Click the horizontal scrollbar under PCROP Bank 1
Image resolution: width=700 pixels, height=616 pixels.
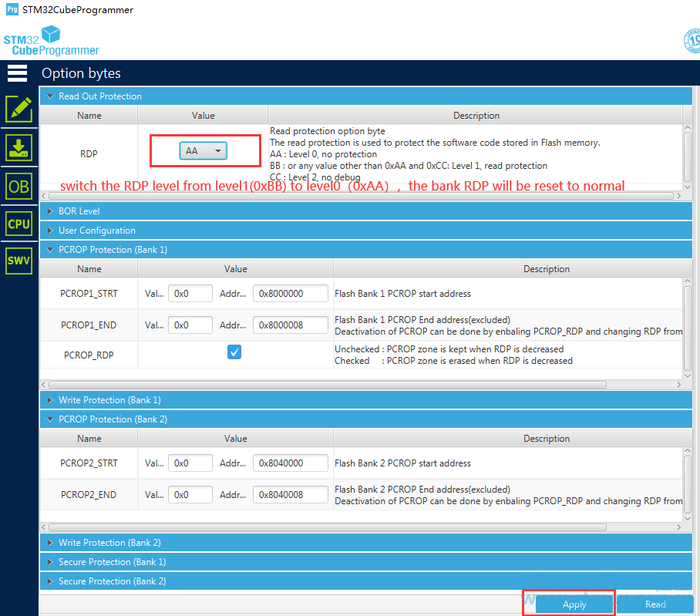point(327,385)
